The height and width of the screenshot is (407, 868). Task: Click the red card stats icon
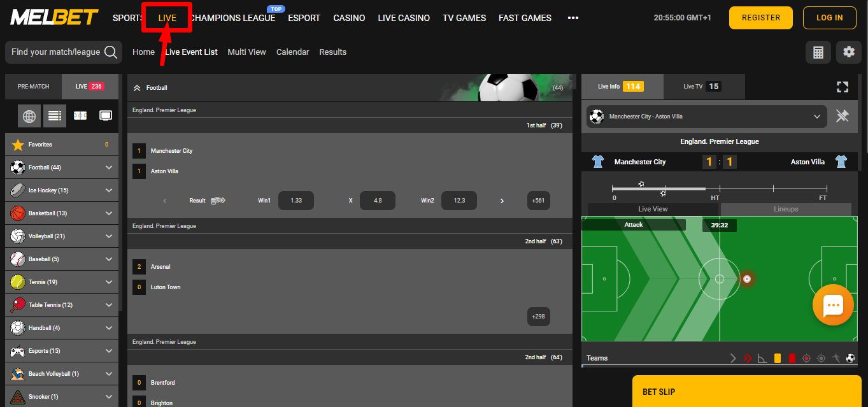(792, 359)
